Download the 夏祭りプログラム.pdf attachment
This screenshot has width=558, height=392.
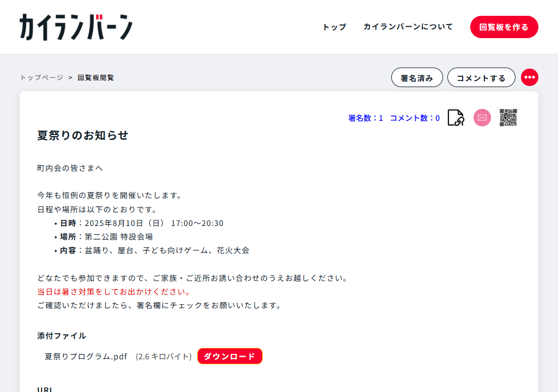[229, 357]
